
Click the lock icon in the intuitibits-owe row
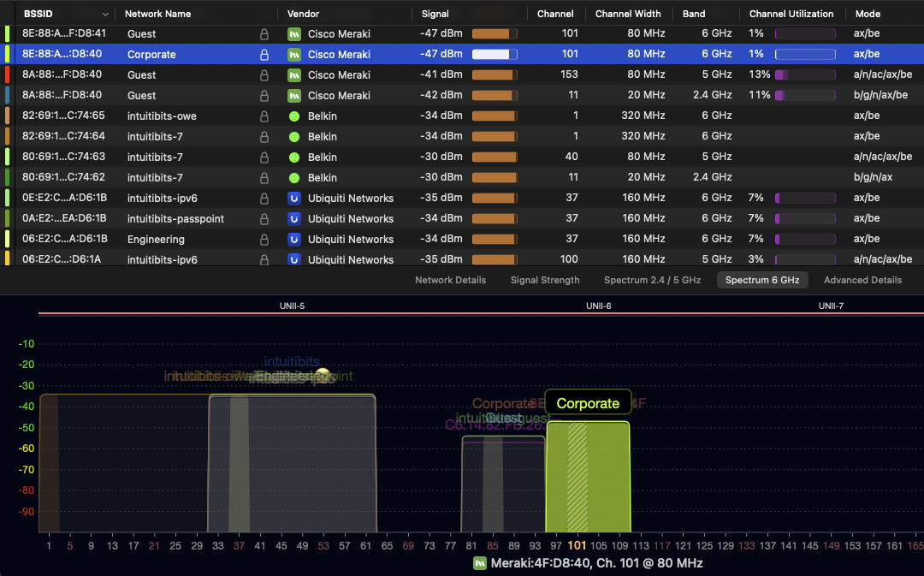(x=264, y=116)
